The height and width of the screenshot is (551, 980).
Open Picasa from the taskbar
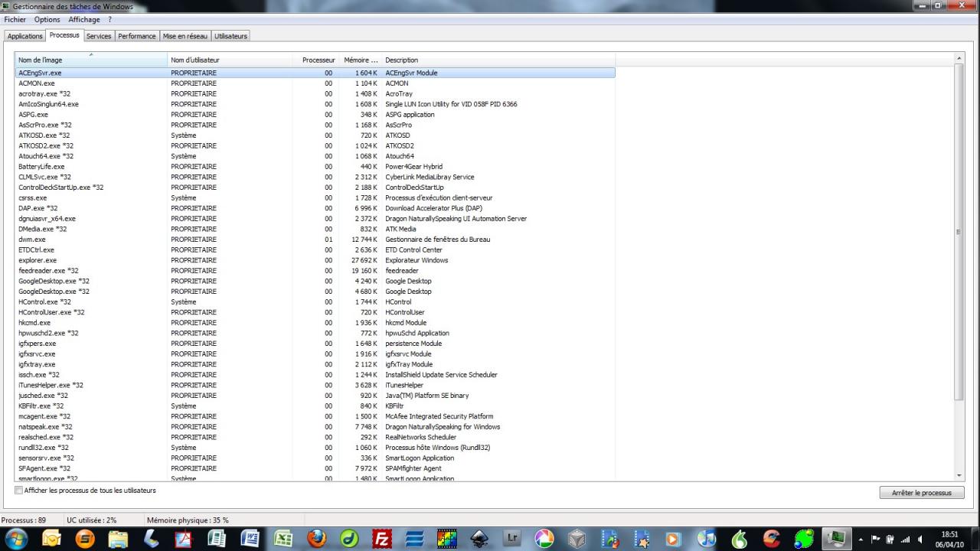pos(544,539)
